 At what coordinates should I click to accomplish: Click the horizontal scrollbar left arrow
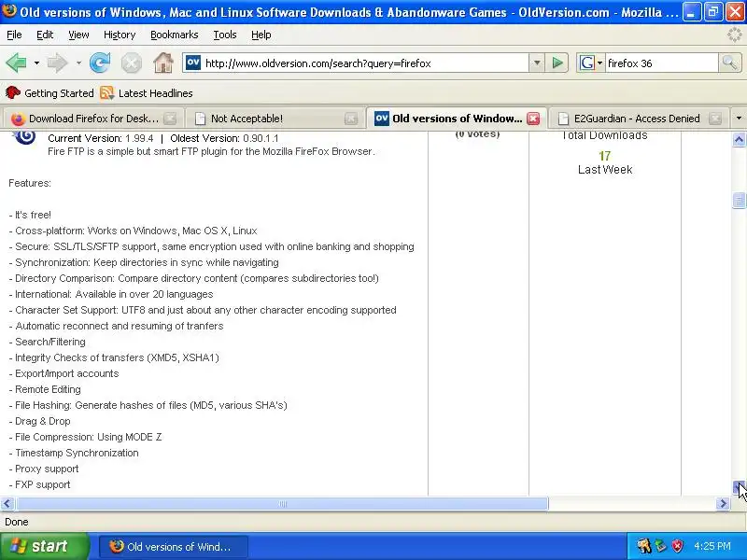7,503
